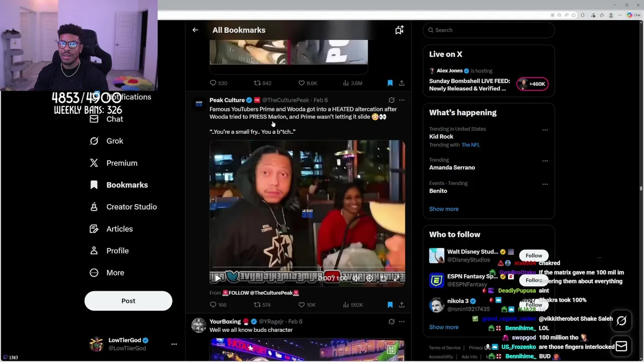The image size is (644, 362).
Task: Open video settings gear on player
Action: tap(370, 278)
